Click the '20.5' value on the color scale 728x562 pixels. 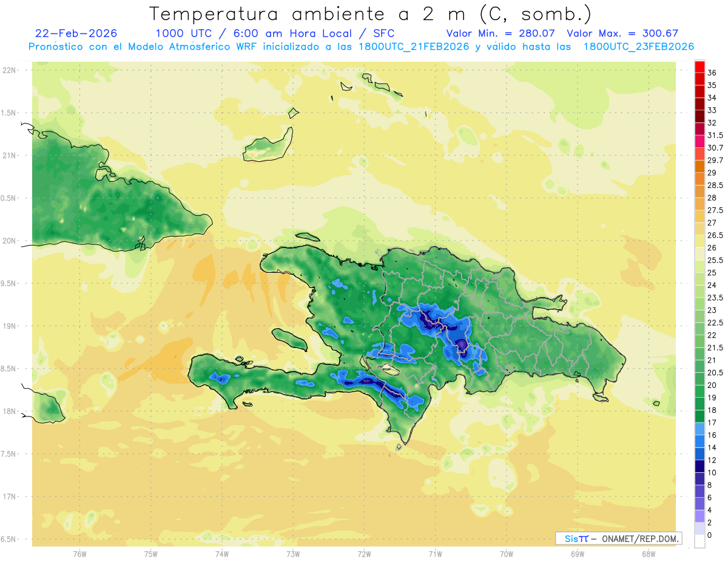click(x=715, y=373)
